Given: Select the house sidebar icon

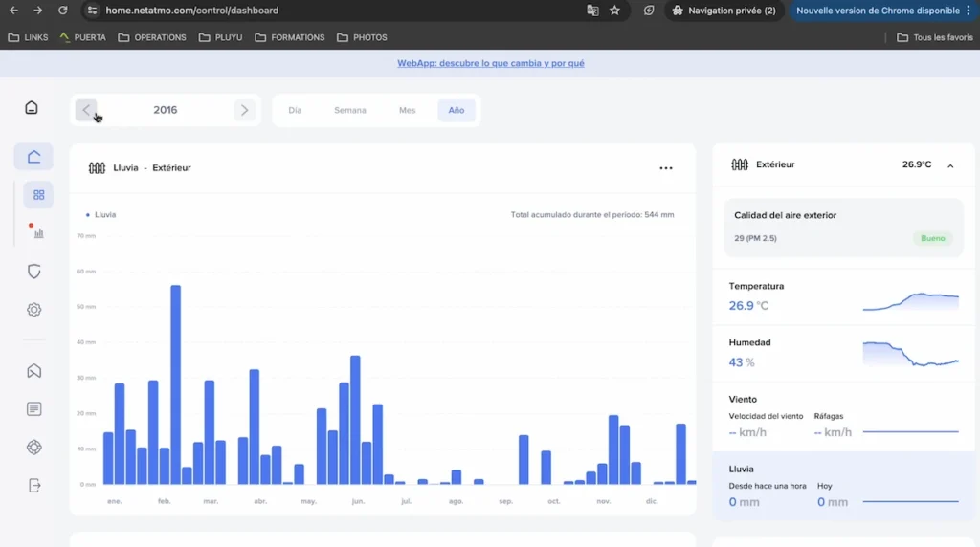Looking at the screenshot, I should [33, 157].
